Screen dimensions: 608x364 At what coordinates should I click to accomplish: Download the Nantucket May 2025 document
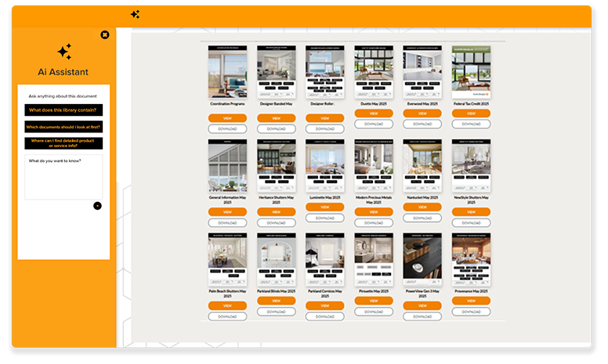click(422, 218)
